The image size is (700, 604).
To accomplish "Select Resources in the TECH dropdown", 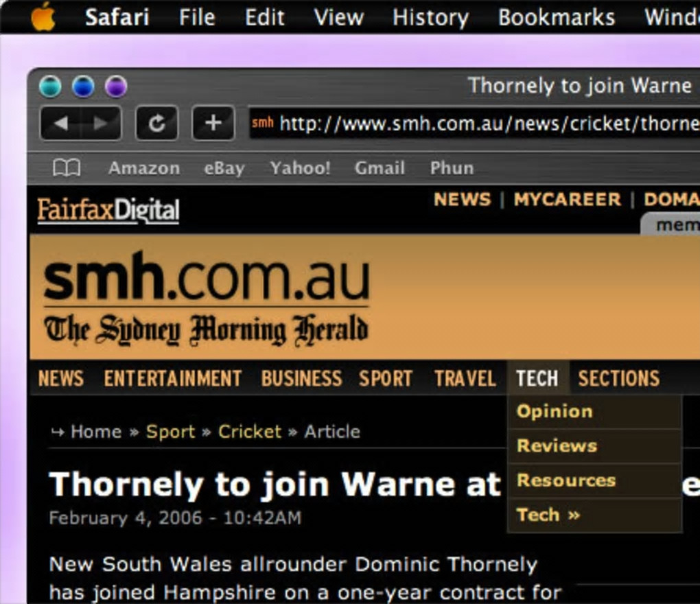I will pyautogui.click(x=594, y=480).
